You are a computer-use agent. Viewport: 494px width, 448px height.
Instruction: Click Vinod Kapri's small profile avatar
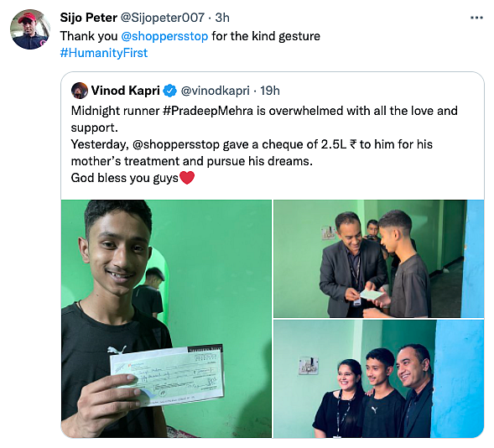pyautogui.click(x=80, y=91)
